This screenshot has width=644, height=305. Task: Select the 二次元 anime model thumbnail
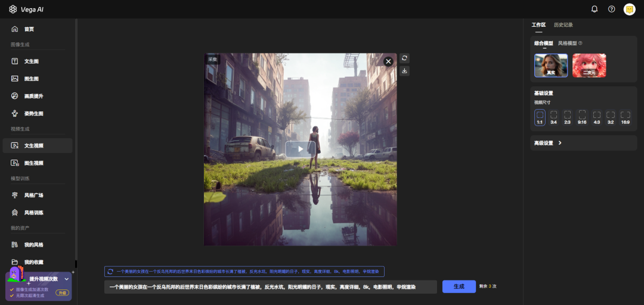point(589,66)
